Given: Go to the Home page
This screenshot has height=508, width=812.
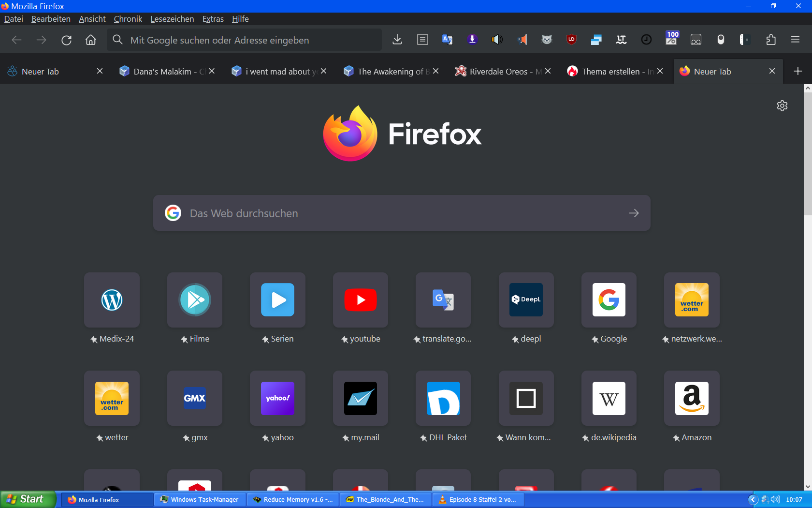Looking at the screenshot, I should (91, 40).
